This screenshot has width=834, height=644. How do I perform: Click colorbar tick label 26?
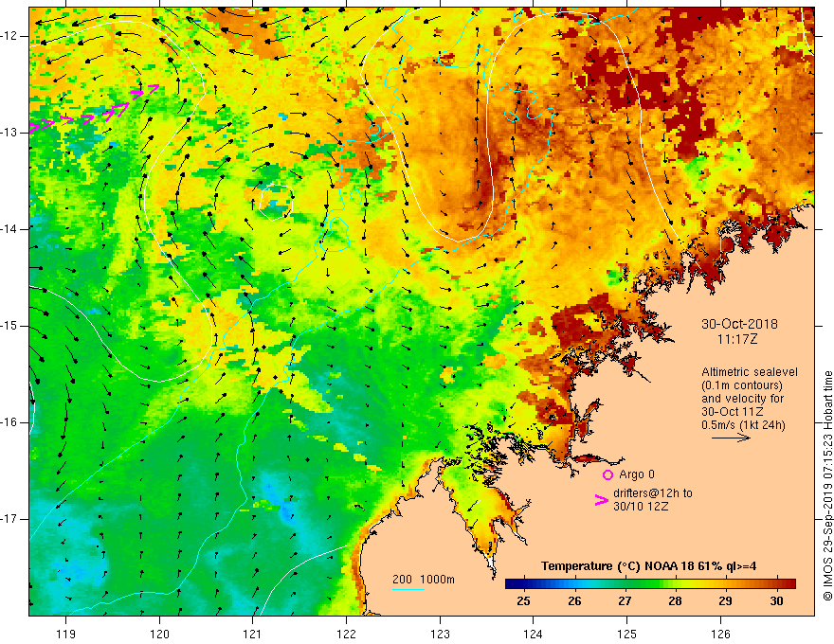(574, 601)
